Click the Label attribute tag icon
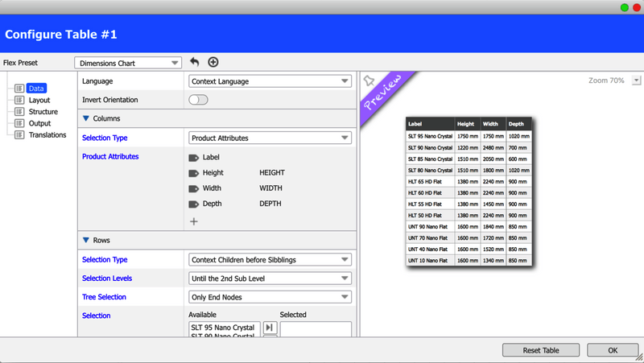Viewport: 644px width, 363px height. click(193, 158)
